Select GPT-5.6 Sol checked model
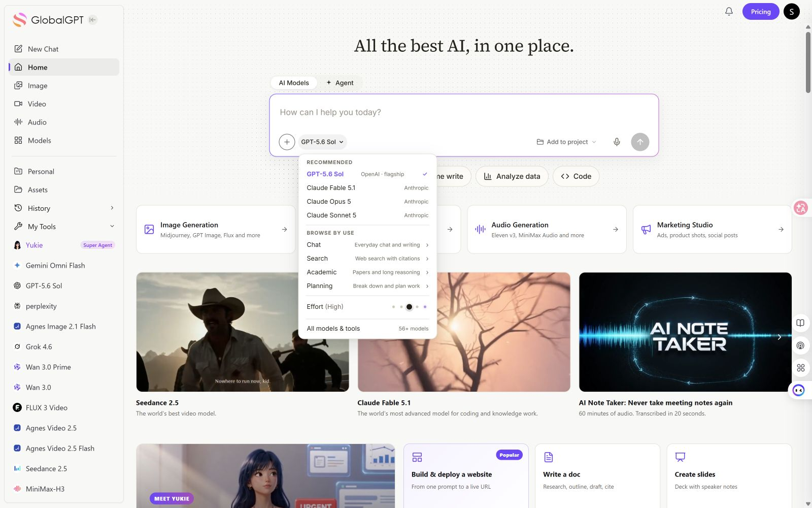This screenshot has width=812, height=508. point(367,174)
